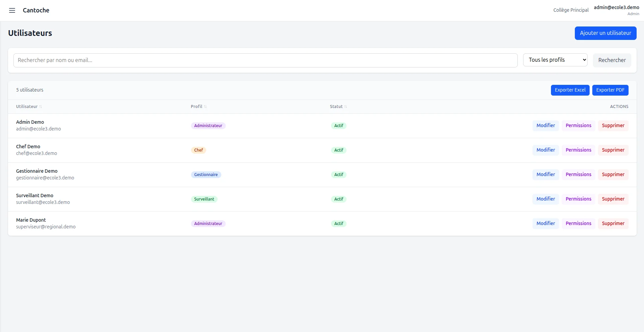Sort table by Statut column
The image size is (644, 332).
tap(338, 107)
